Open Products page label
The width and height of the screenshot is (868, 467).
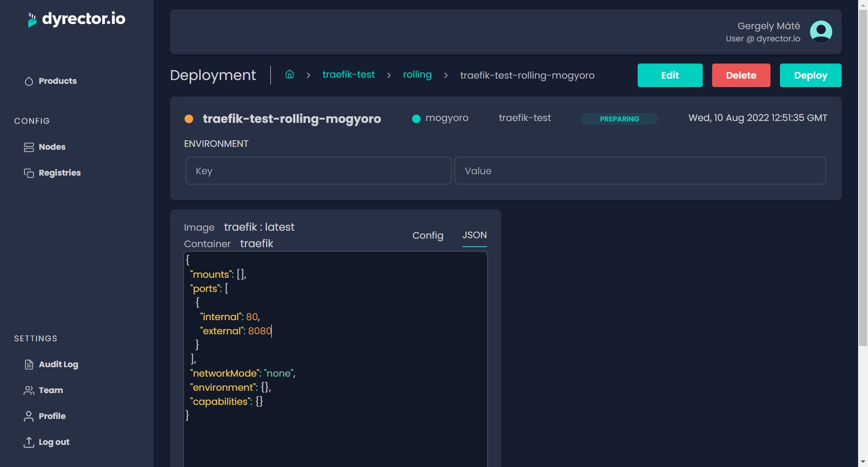point(57,81)
